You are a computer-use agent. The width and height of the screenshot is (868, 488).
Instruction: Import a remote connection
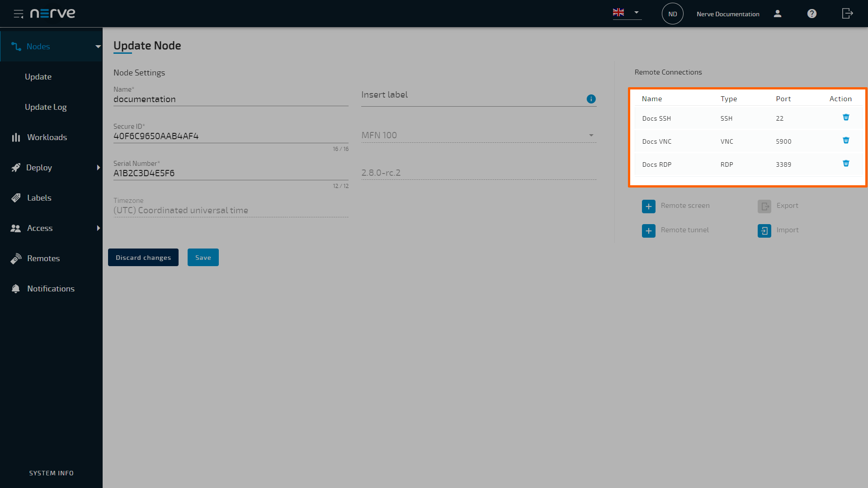click(764, 230)
